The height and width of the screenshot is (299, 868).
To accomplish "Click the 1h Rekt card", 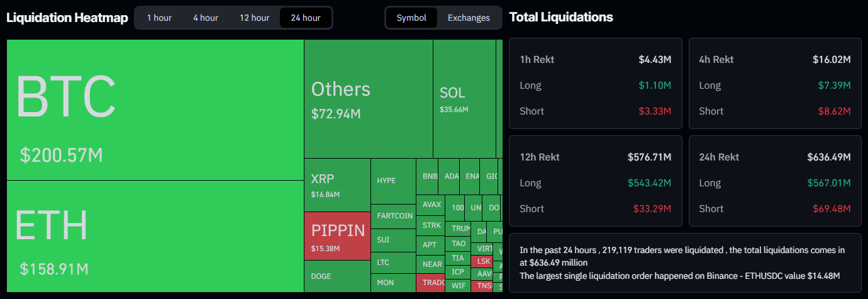I will click(595, 84).
